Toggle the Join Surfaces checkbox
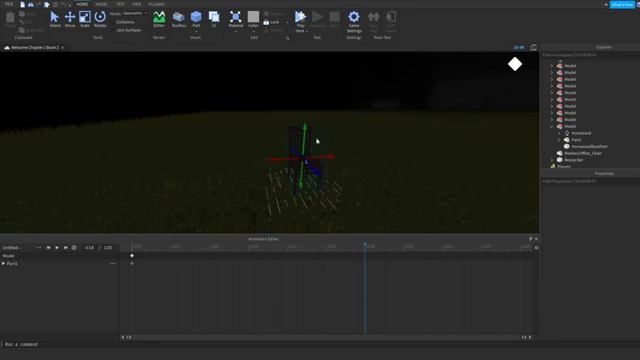This screenshot has width=640, height=360. point(128,30)
